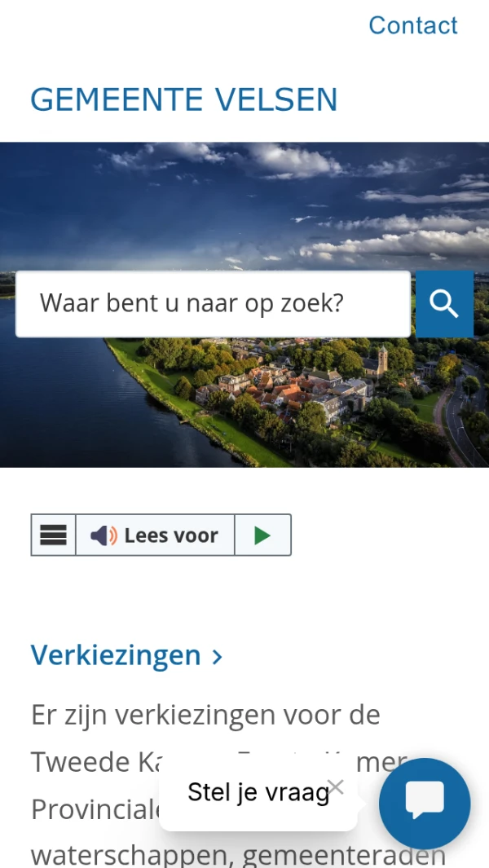Dismiss the 'Stel je vraag' popup
This screenshot has height=868, width=489.
click(336, 786)
